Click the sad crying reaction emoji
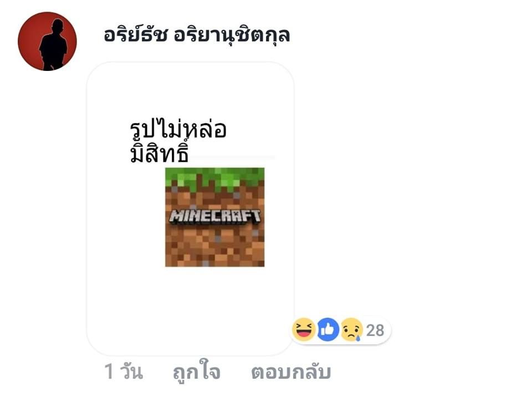Image resolution: width=532 pixels, height=397 pixels. pos(352,329)
